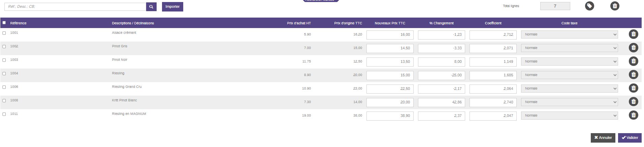Screen dimensions: 644x147
Task: Click the Référence column header
Action: coord(18,23)
